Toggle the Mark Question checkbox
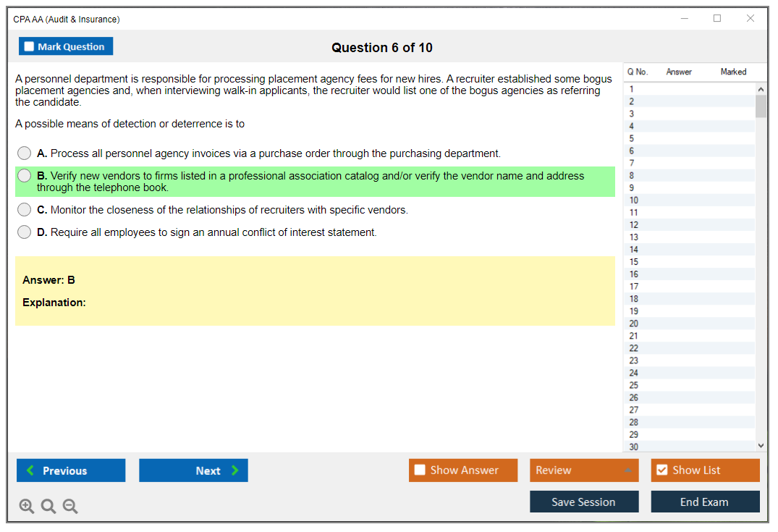This screenshot has width=778, height=532. [x=30, y=47]
